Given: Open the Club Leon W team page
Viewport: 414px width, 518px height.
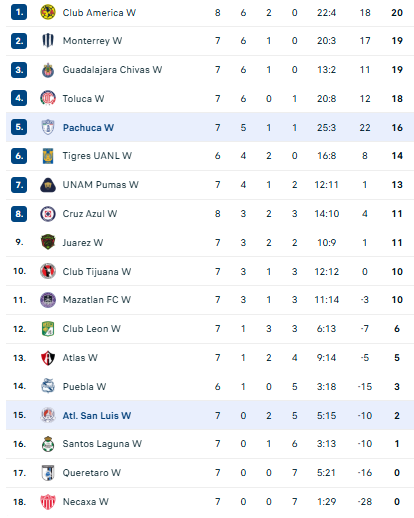Looking at the screenshot, I should (92, 329).
